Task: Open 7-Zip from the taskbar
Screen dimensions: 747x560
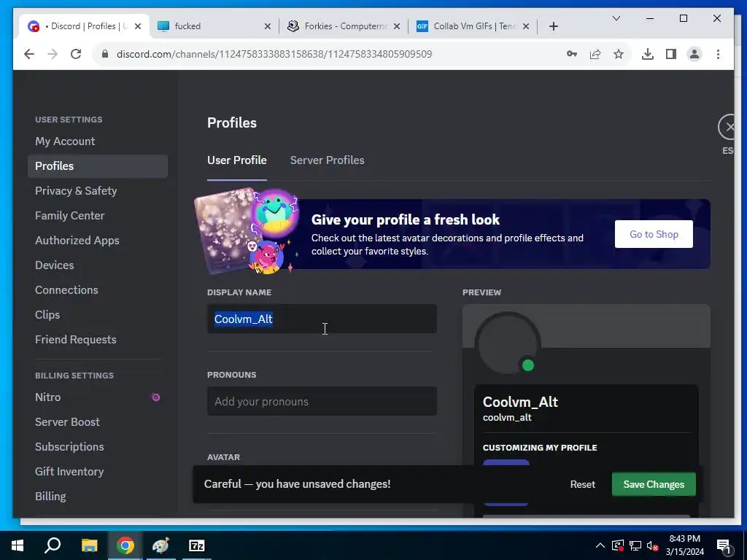Action: point(197,545)
